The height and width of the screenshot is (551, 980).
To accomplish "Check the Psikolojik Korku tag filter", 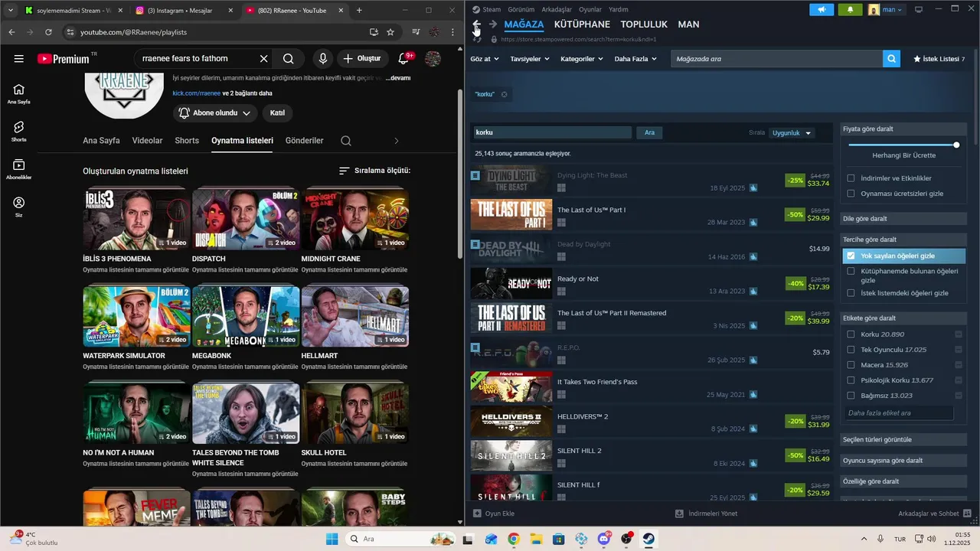I will click(851, 380).
